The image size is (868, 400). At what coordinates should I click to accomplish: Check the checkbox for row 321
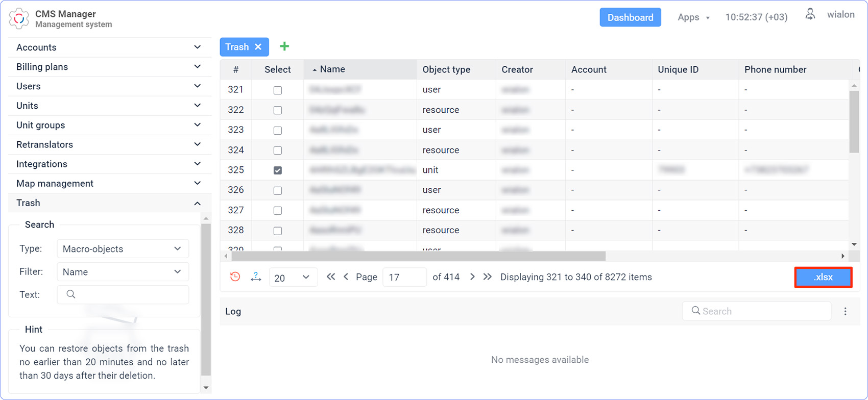pos(278,90)
